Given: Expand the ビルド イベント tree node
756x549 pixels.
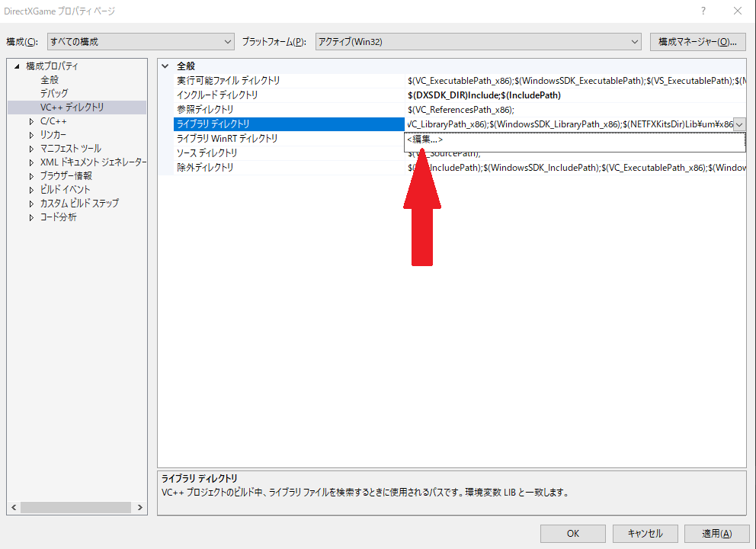Looking at the screenshot, I should coord(31,190).
